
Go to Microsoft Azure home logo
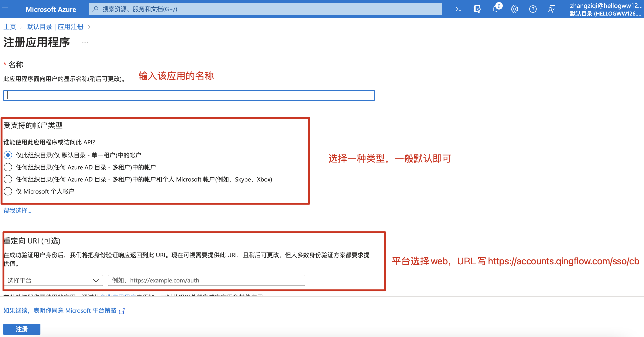point(51,9)
